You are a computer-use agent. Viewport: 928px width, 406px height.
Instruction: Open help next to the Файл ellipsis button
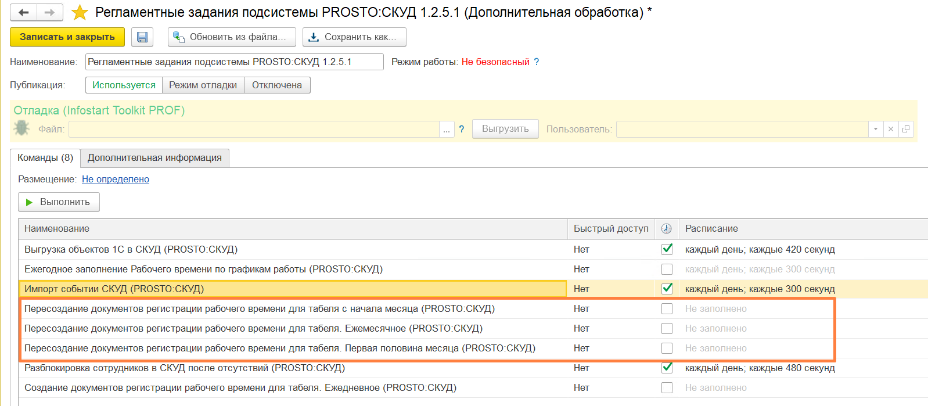click(461, 129)
